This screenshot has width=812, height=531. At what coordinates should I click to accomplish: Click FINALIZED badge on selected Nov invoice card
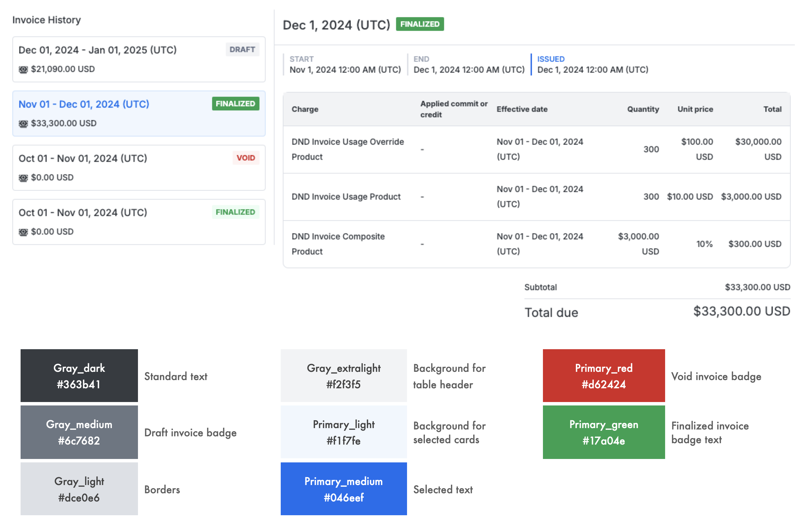[x=235, y=104]
